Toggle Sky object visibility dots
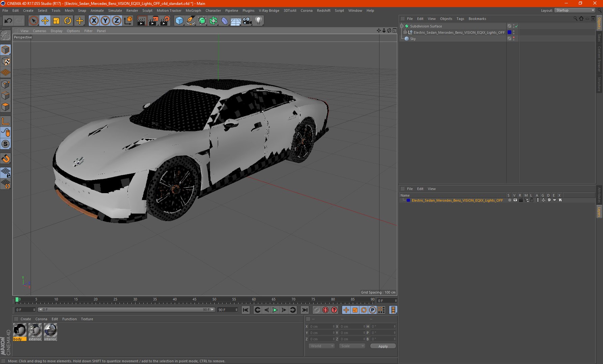Screen dimensions: 603x364 (514, 39)
